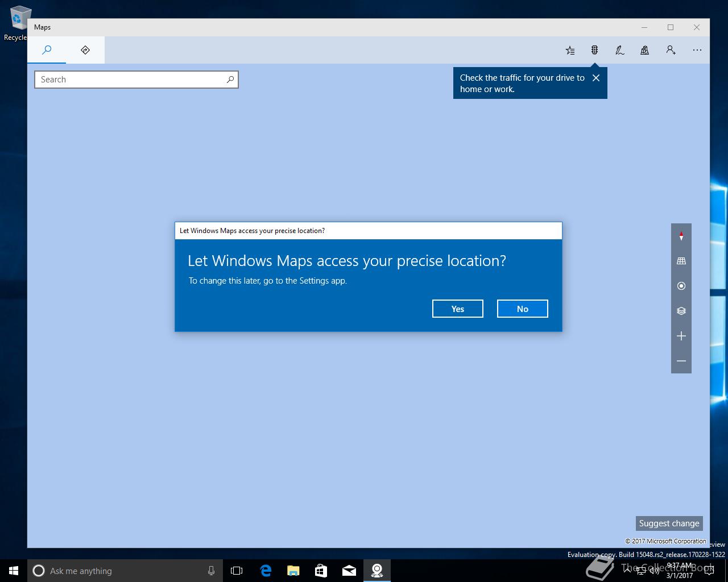Click the Maps taskbar icon

coord(377,571)
